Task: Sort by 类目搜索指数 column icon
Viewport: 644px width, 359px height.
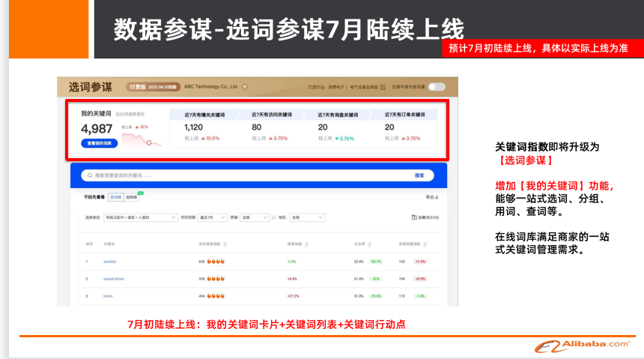Action: click(x=225, y=244)
